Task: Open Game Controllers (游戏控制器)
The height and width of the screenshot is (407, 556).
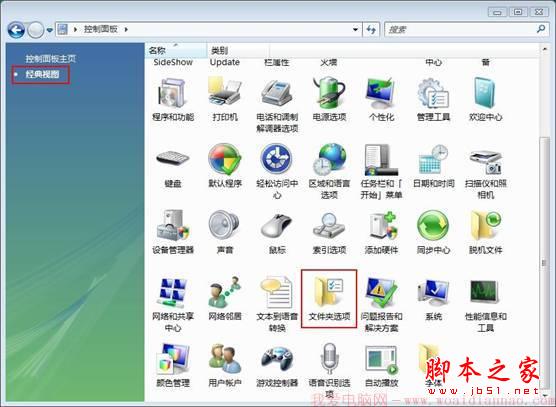Action: click(277, 366)
